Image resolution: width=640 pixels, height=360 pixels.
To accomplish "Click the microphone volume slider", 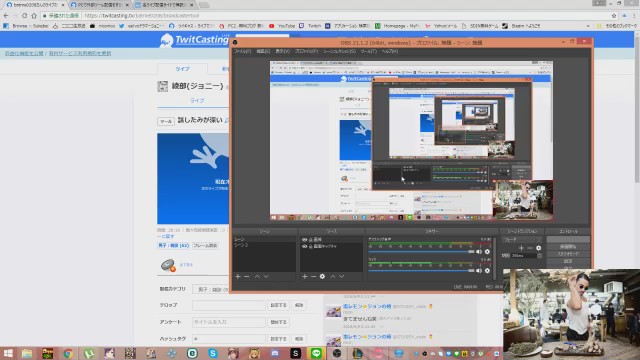I will (421, 271).
